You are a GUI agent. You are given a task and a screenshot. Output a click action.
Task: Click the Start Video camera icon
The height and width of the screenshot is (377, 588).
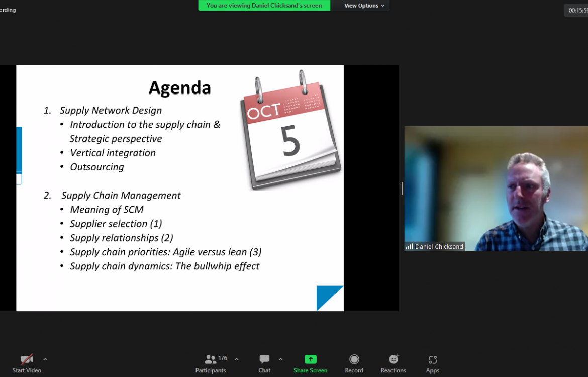27,359
